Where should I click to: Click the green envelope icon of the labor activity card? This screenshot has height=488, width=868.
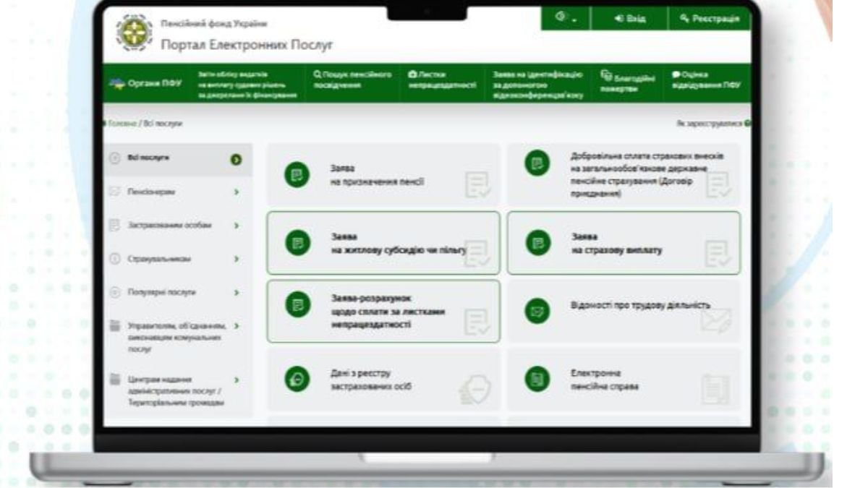tap(537, 312)
